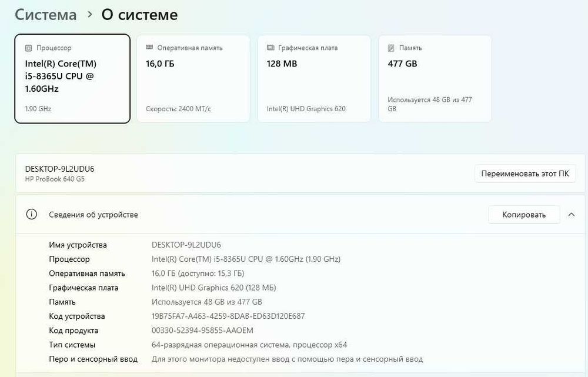
Task: Click the RAM module icon
Action: point(149,47)
